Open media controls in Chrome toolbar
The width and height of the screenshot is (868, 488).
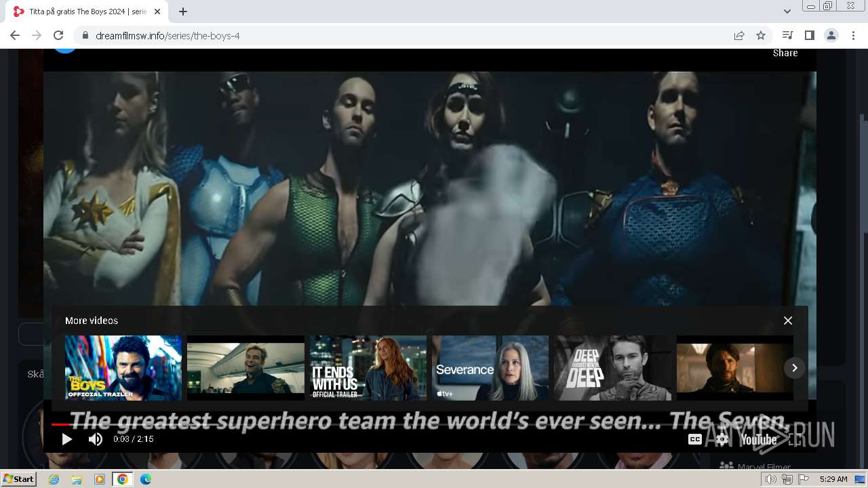pyautogui.click(x=787, y=35)
